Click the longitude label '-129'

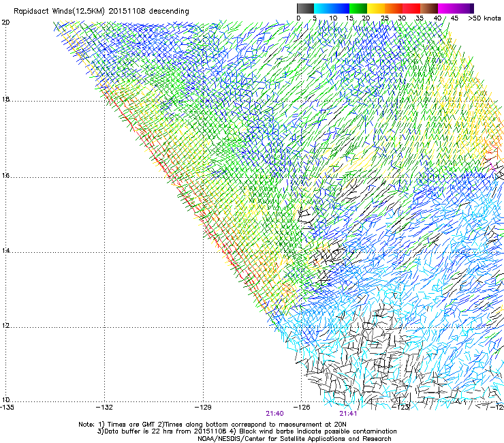pos(203,408)
